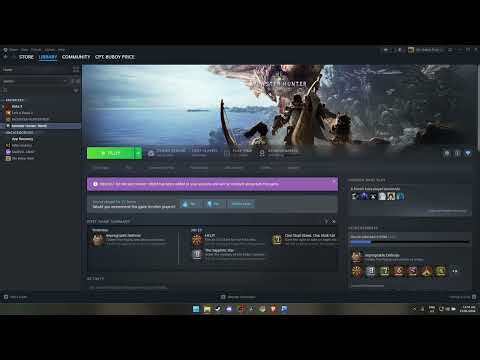
Task: Choose the thumbs-down No button
Action: point(214,204)
